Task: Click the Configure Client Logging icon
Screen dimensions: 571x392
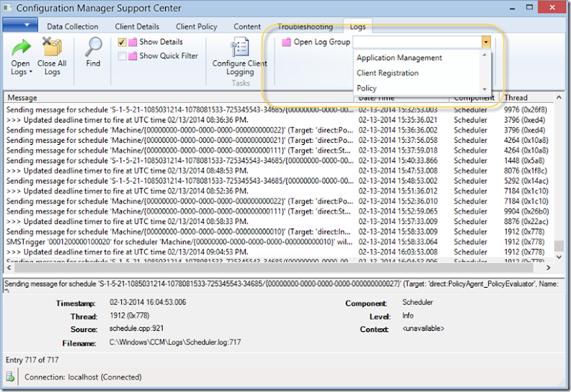Action: pyautogui.click(x=240, y=46)
